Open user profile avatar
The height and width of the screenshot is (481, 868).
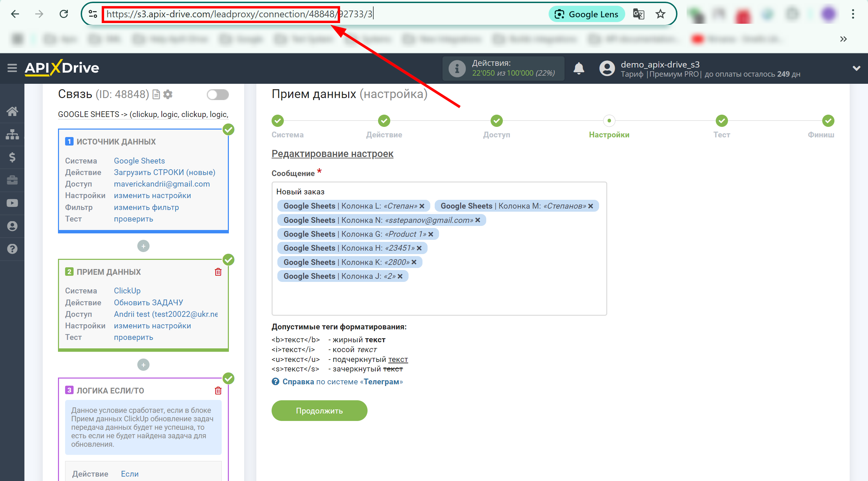point(607,69)
